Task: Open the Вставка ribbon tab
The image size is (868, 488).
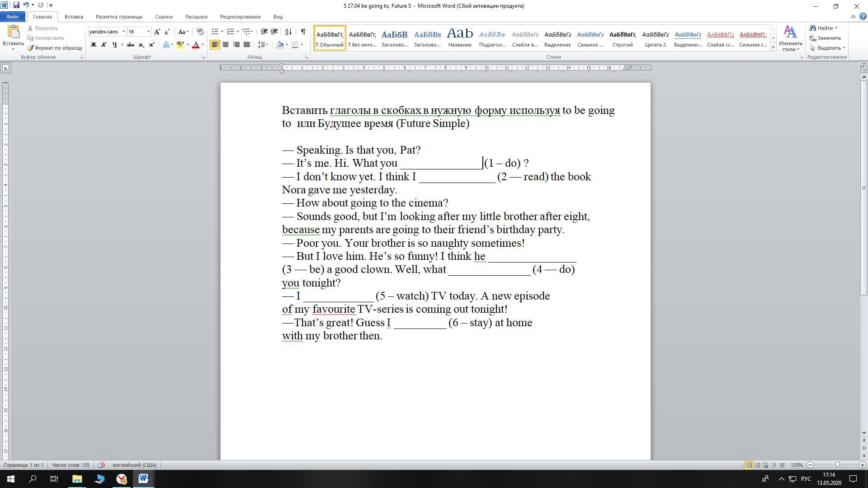Action: click(x=73, y=17)
